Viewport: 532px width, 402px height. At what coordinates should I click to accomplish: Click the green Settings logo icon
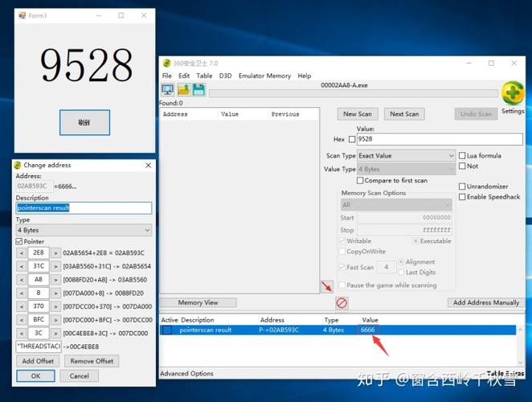point(513,92)
